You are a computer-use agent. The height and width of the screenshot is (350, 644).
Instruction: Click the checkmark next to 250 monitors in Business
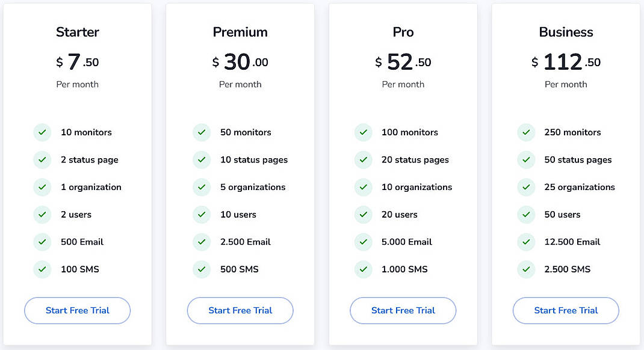point(527,132)
